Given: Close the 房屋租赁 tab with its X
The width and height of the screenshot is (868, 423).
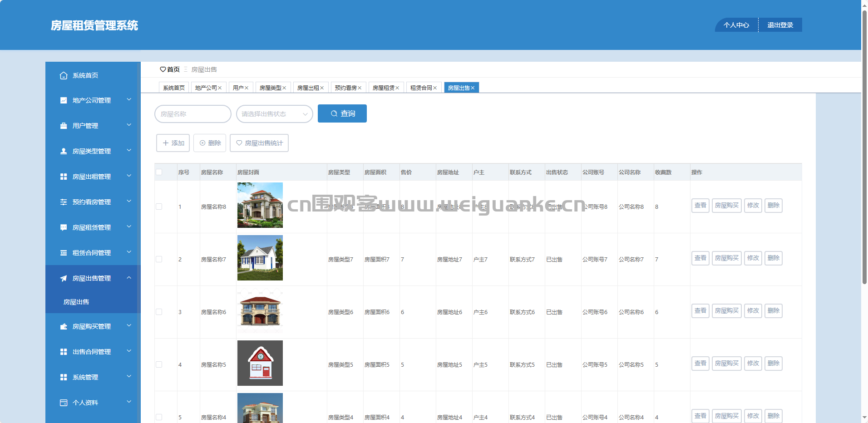Looking at the screenshot, I should (x=397, y=88).
